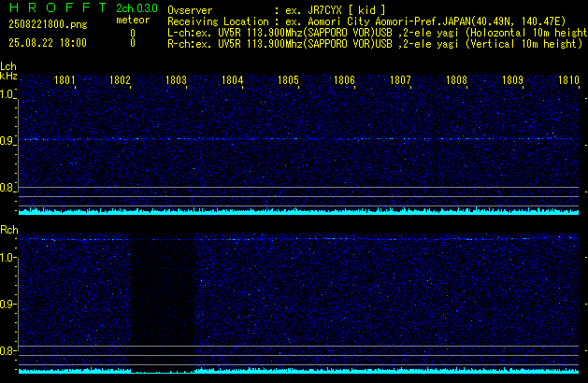Click the timestamp '25.08.22 18:00'

(x=48, y=43)
